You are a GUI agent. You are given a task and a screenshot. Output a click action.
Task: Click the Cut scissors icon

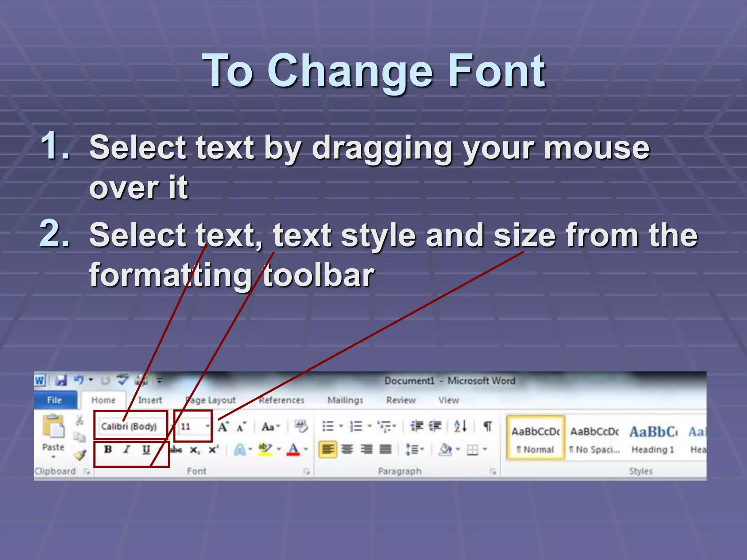coord(79,421)
